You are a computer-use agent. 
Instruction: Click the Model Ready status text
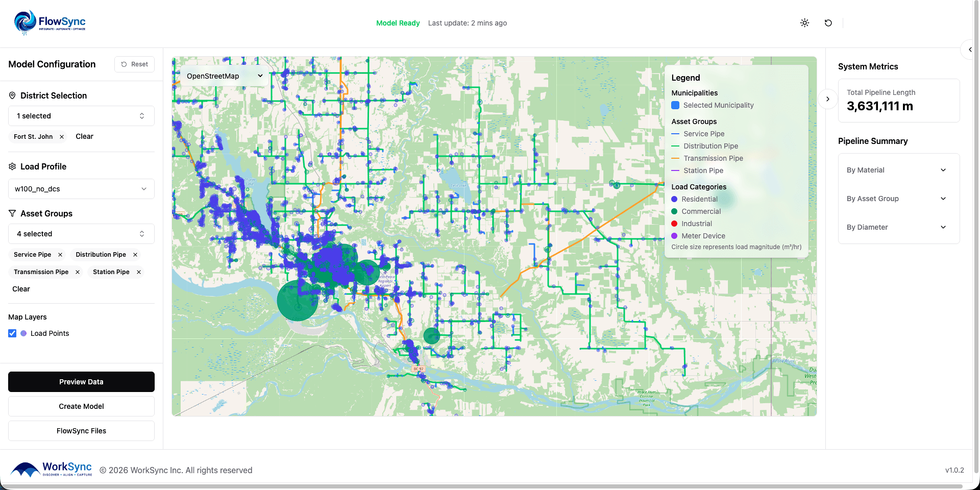(x=398, y=23)
